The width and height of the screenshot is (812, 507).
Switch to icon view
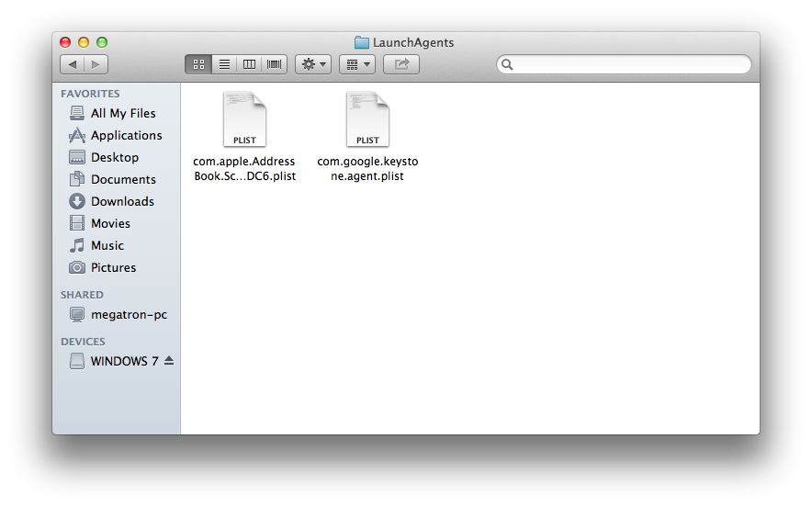198,64
